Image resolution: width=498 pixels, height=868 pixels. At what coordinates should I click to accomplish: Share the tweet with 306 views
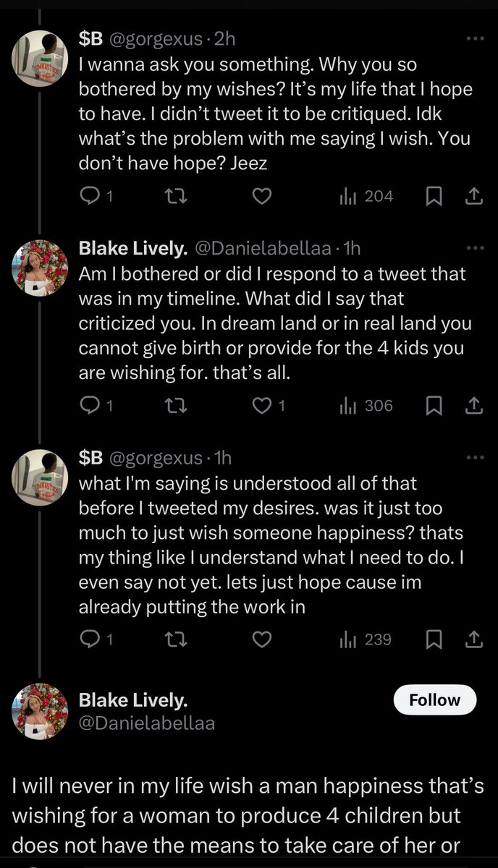(473, 406)
